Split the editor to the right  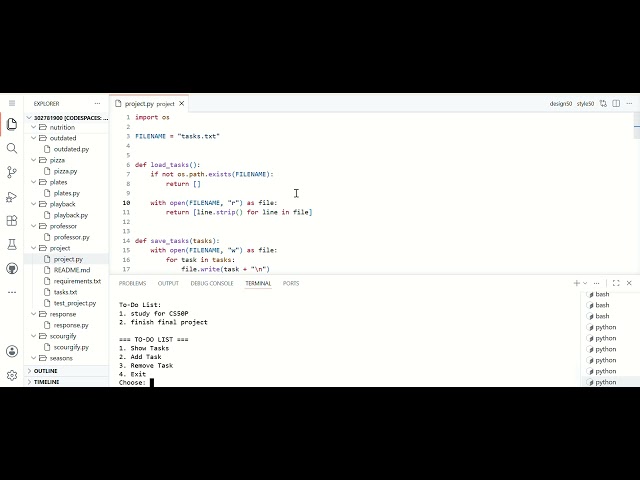616,104
